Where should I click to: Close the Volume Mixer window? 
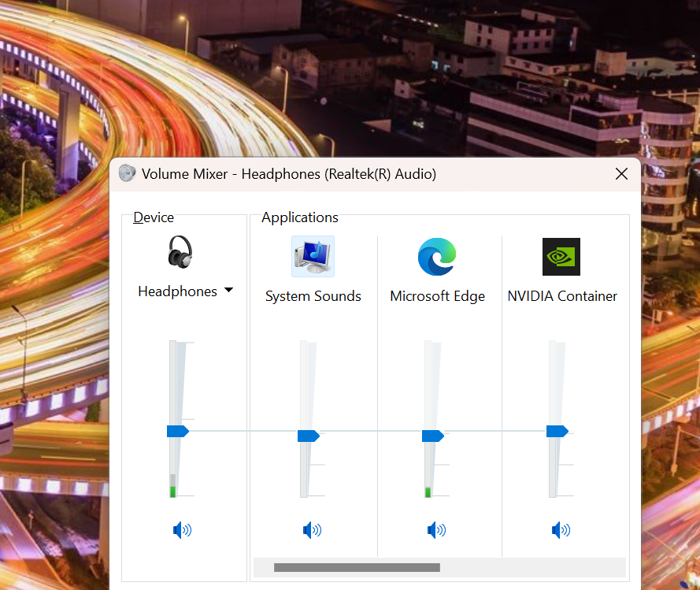[621, 174]
